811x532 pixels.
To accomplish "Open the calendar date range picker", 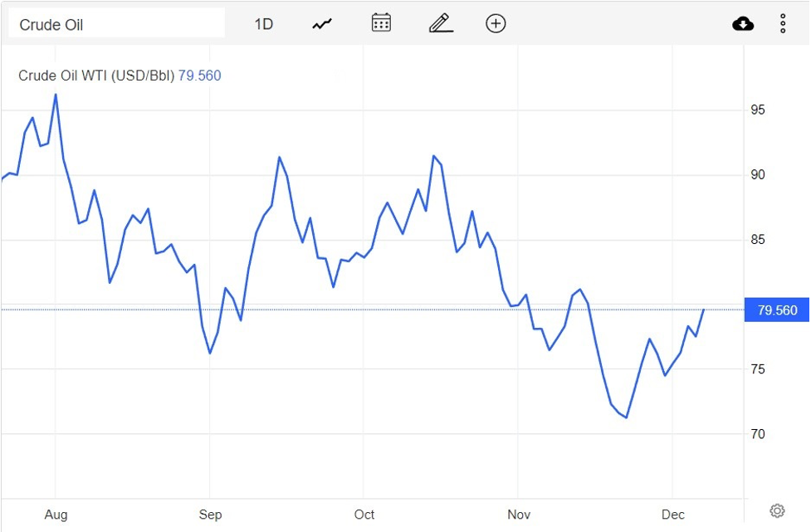I will pyautogui.click(x=381, y=23).
